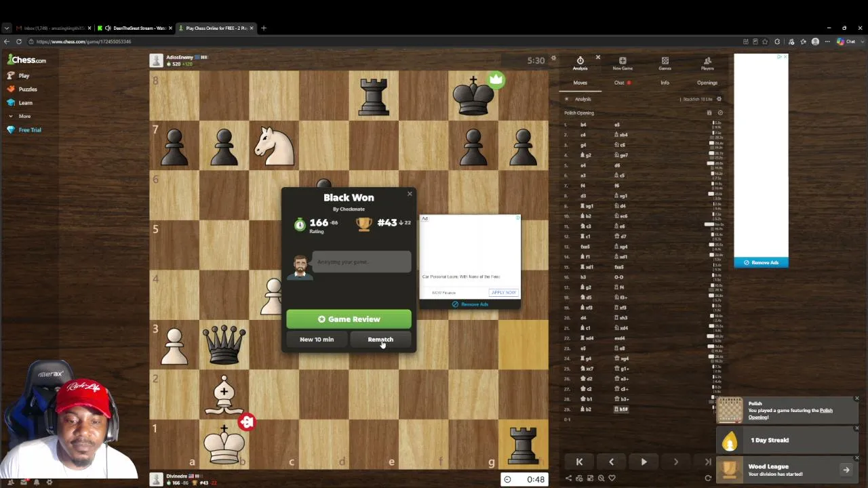868x488 pixels.
Task: Switch to the Moves tab
Action: click(580, 83)
